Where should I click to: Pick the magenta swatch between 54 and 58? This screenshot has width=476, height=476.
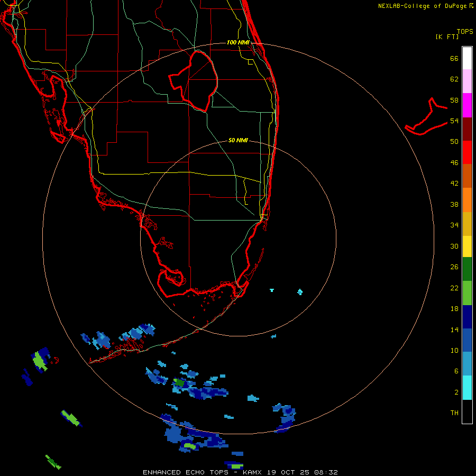467,105
